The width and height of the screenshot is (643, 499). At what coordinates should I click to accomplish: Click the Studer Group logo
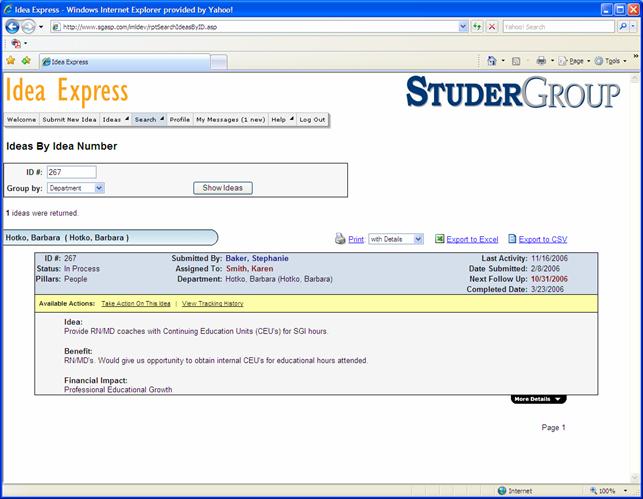pos(513,92)
